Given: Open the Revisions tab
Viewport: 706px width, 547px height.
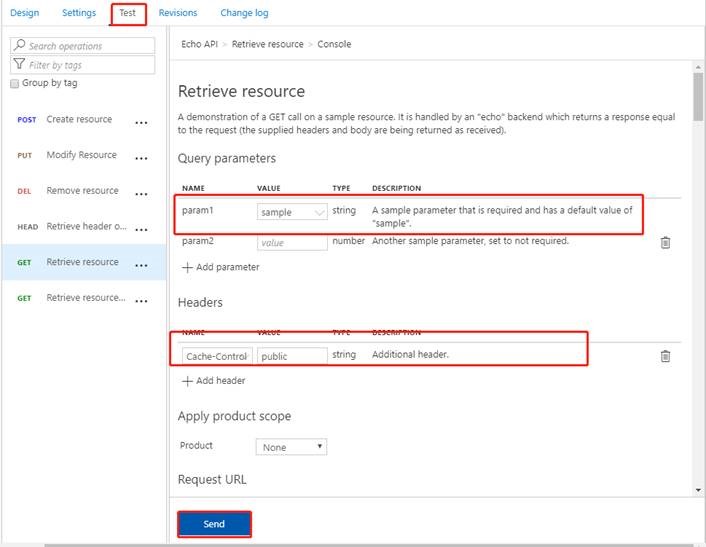Looking at the screenshot, I should [x=178, y=13].
